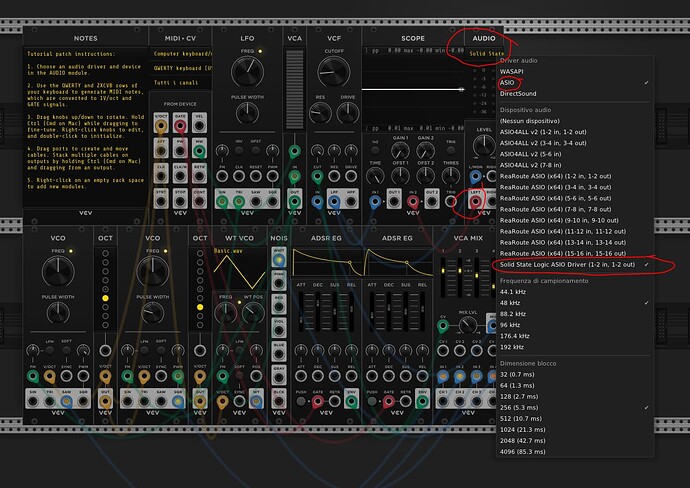The height and width of the screenshot is (488, 690).
Task: Toggle the LFO INV button
Action: [x=239, y=150]
